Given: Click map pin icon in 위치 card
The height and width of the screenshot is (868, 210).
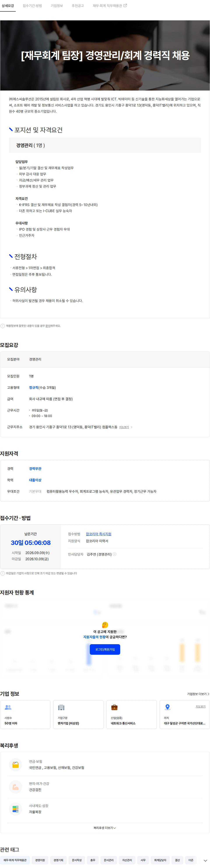Looking at the screenshot, I should tap(168, 707).
